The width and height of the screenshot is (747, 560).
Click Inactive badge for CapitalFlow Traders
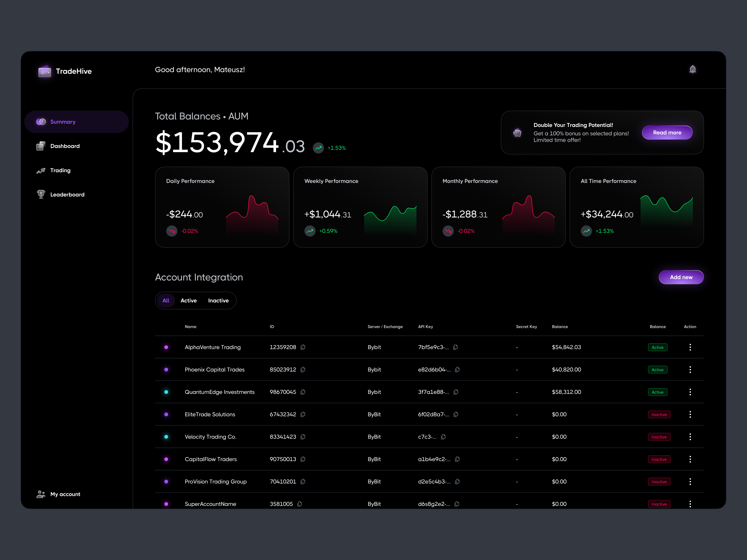coord(659,459)
